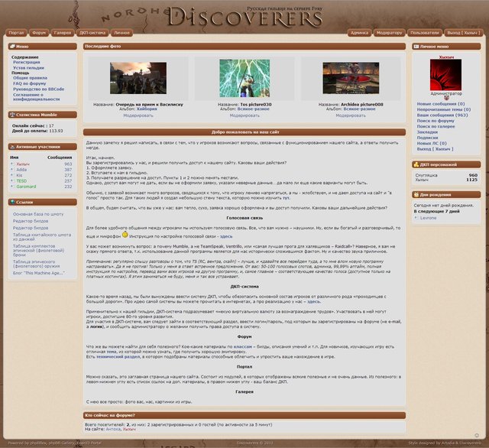Click the smiley emoticon in the article
The width and height of the screenshot is (489, 448).
(125, 235)
